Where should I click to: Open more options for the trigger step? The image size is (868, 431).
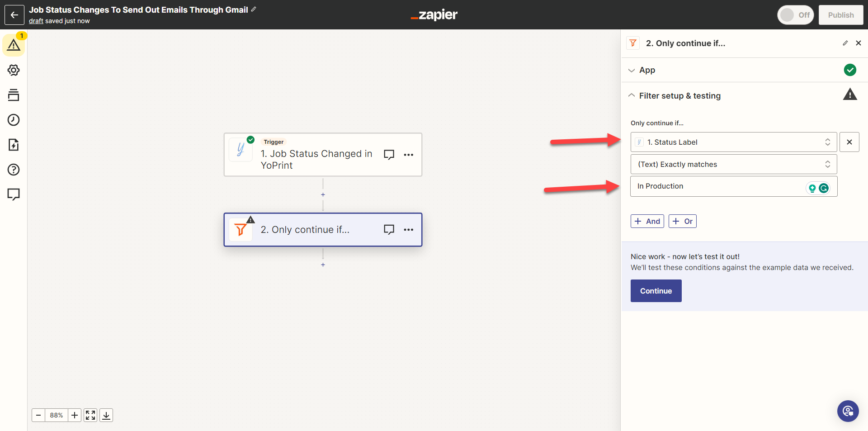click(409, 155)
